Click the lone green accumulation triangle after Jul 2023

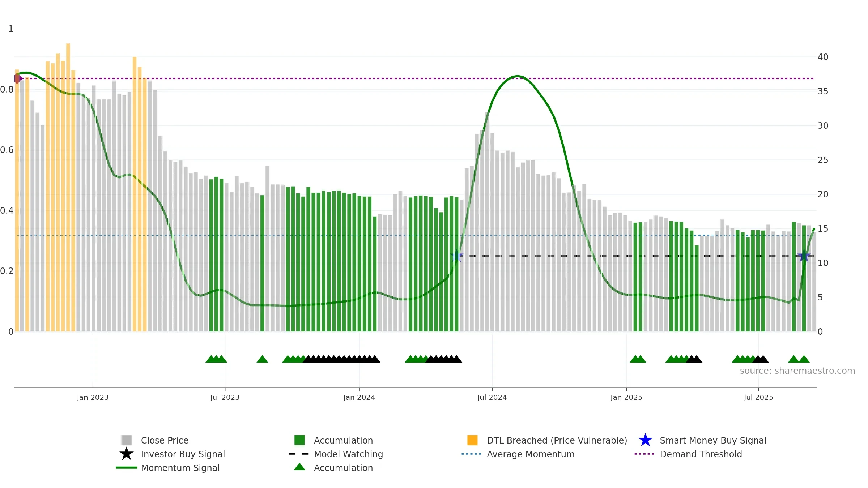[262, 359]
